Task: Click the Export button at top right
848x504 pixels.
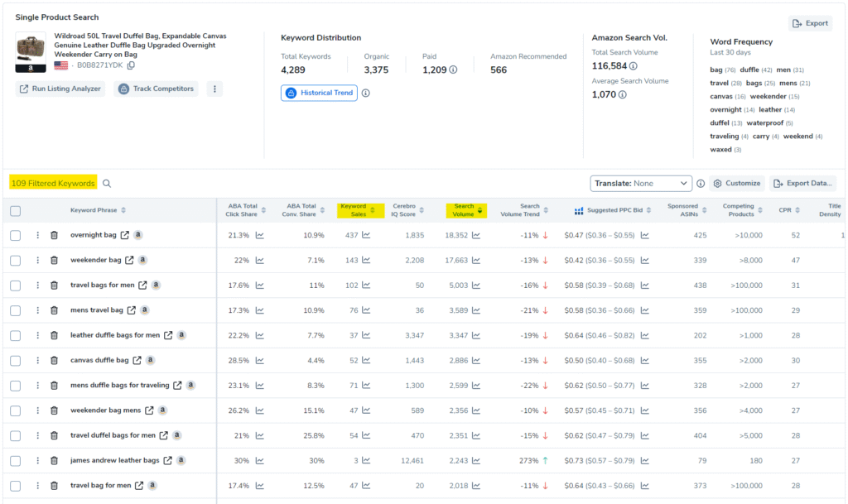Action: (810, 22)
